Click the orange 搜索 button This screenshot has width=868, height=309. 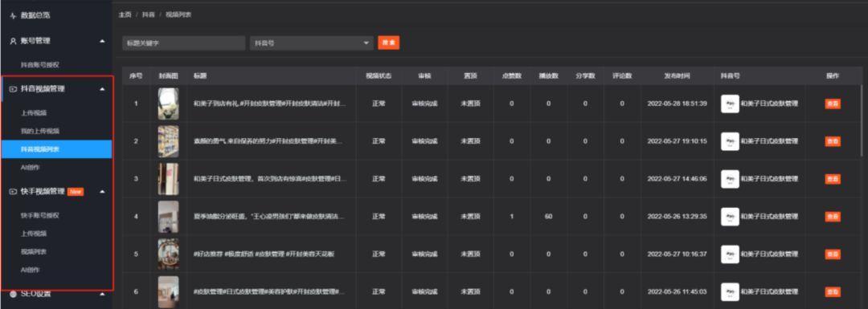point(389,43)
